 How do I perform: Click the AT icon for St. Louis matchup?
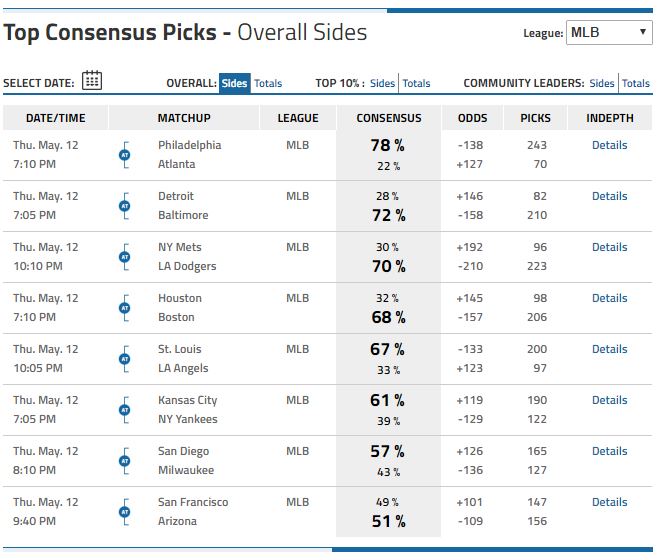click(125, 359)
